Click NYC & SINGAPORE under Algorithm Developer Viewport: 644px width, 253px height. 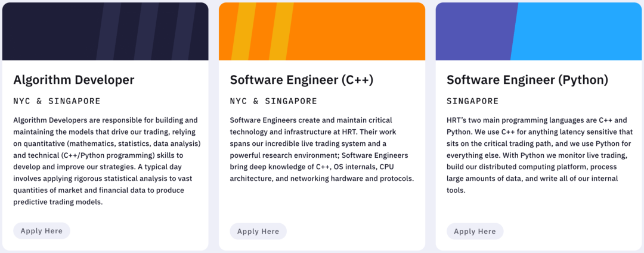pyautogui.click(x=57, y=101)
